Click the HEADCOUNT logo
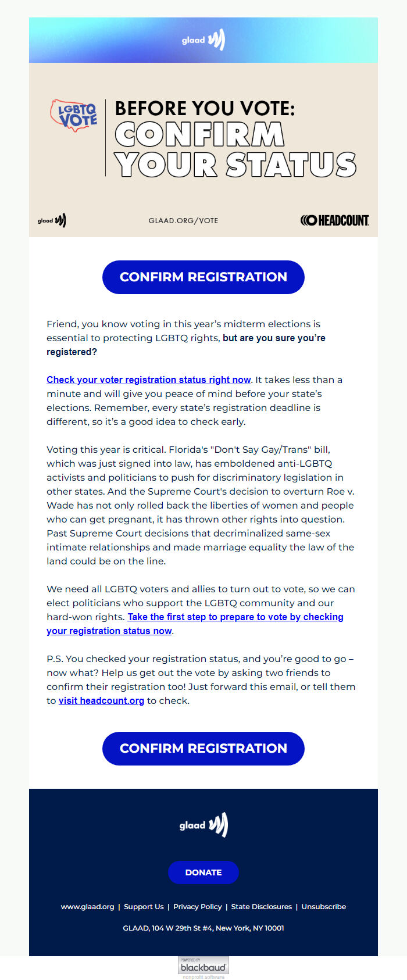 336,220
